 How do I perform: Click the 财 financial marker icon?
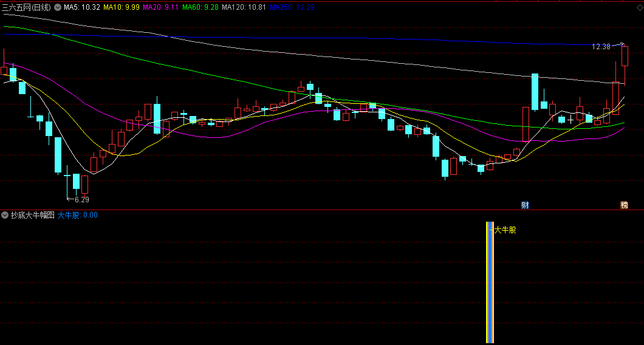[x=525, y=205]
